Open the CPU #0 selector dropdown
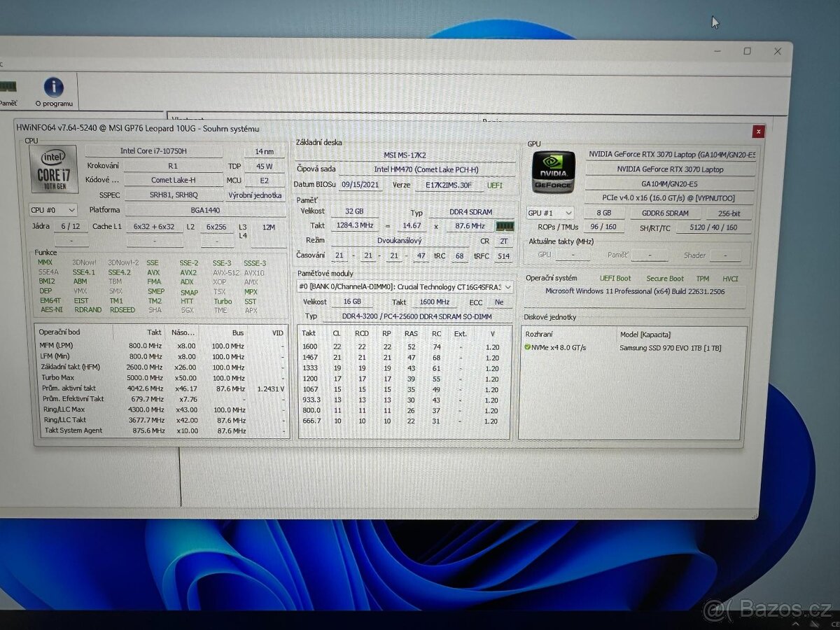This screenshot has width=840, height=630. pos(53,209)
